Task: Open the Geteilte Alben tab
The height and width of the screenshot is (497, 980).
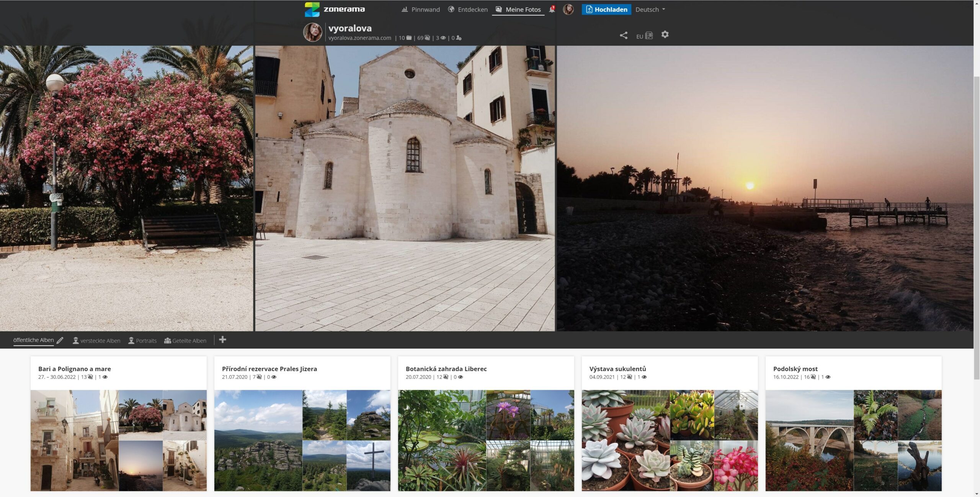Action: [x=185, y=341]
